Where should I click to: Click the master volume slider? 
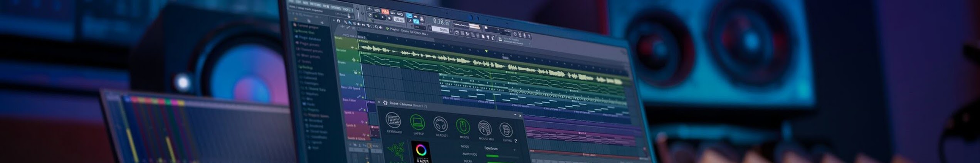point(358,13)
